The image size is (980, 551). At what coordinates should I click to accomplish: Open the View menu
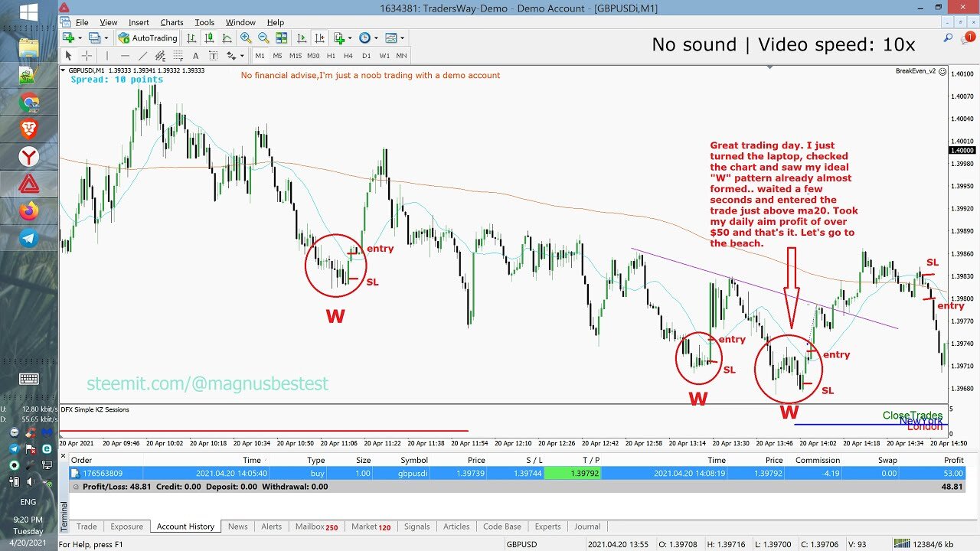tap(109, 22)
